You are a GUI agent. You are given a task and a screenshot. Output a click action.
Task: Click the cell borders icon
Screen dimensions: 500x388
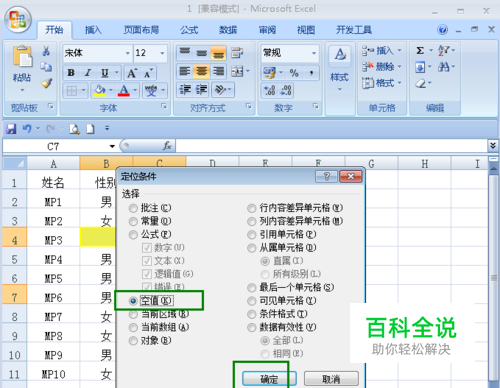[72, 90]
